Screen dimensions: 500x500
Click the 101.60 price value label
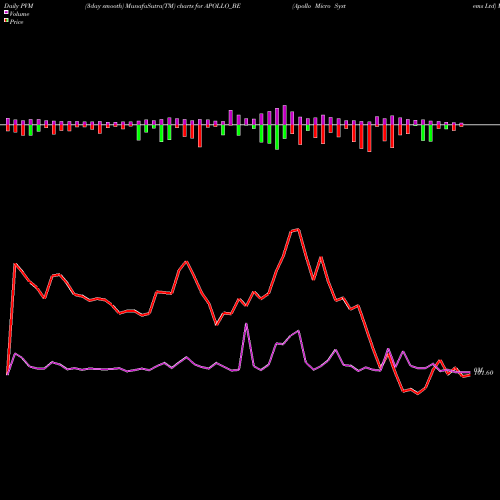[484, 373]
